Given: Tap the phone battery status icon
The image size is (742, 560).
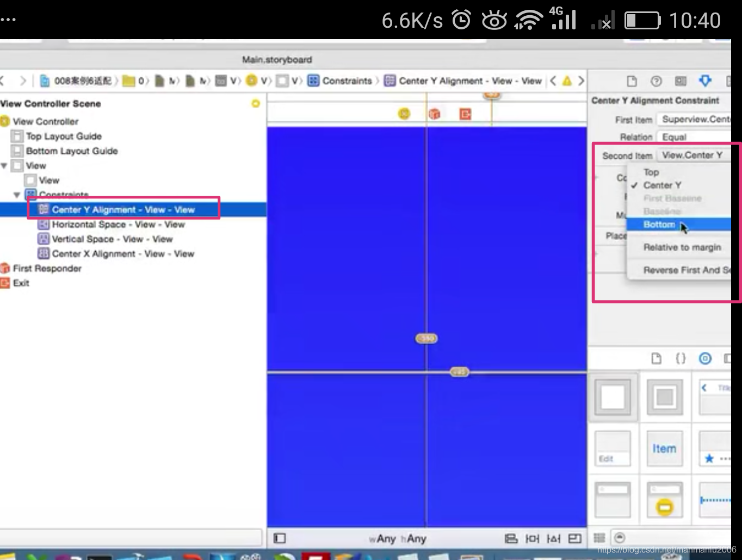Looking at the screenshot, I should coord(642,21).
